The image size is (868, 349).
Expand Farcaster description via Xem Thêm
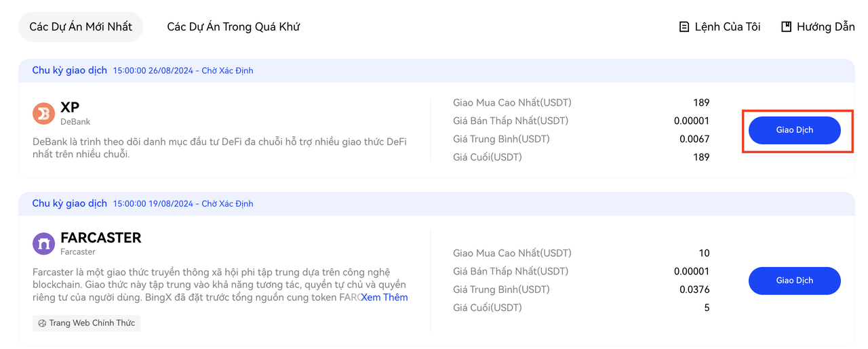[384, 297]
